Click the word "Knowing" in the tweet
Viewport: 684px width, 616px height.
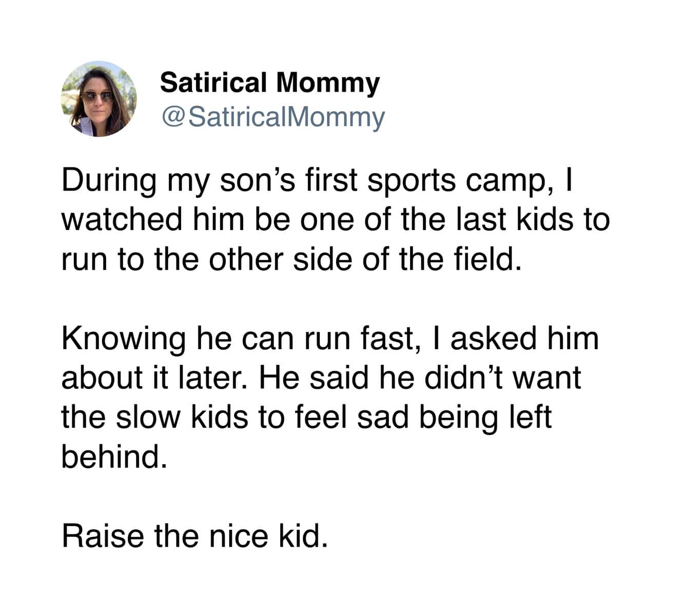point(124,339)
